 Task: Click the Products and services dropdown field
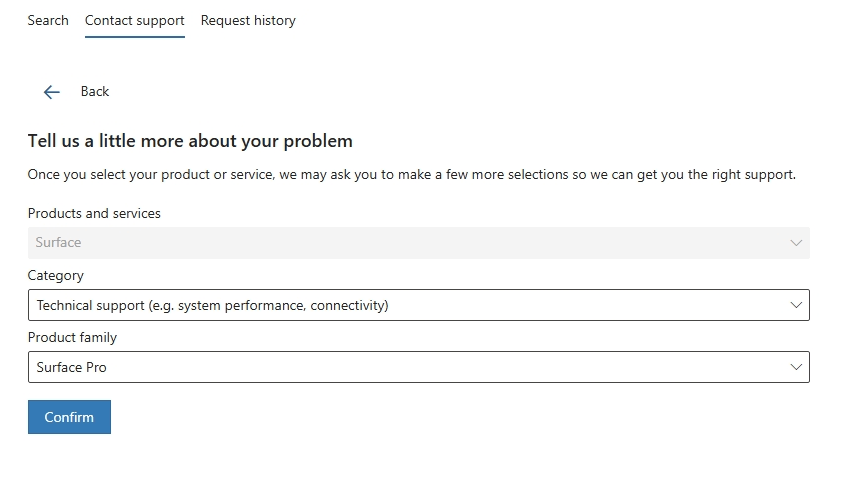click(x=418, y=243)
